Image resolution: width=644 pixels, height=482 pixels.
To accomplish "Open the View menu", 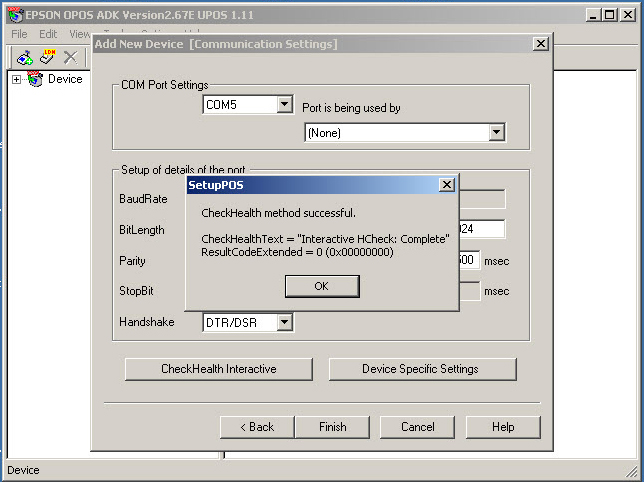I will pos(80,34).
